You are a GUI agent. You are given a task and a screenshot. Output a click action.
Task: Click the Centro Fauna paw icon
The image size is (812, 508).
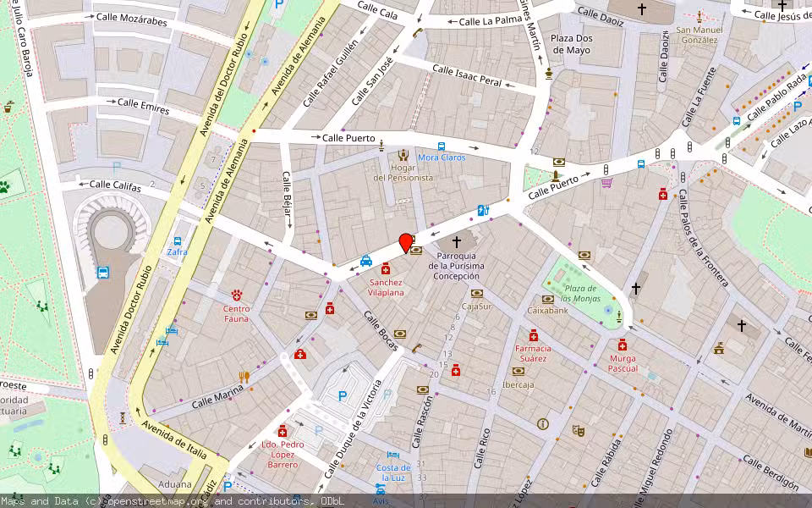pyautogui.click(x=237, y=295)
